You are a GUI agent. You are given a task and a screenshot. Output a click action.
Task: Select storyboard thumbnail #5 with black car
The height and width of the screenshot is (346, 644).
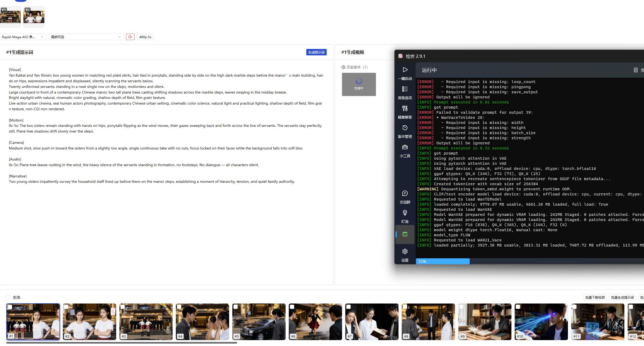coord(259,322)
